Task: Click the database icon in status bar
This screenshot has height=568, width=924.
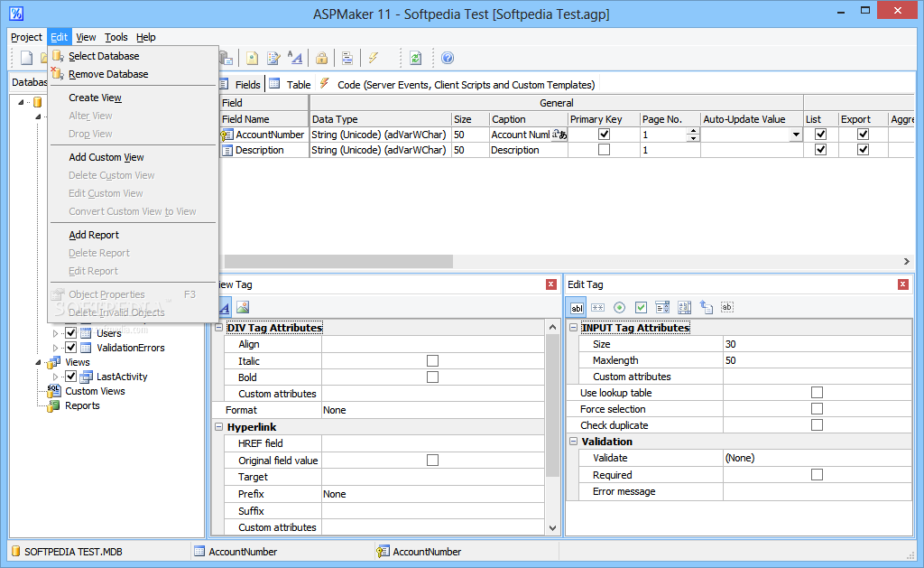Action: point(16,552)
